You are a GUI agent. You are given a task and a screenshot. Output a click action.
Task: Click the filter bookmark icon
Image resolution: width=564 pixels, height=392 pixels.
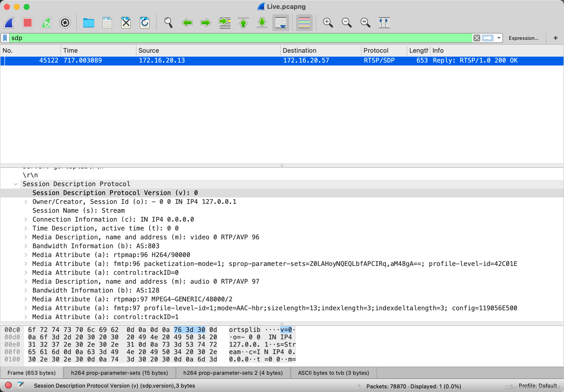click(x=5, y=38)
